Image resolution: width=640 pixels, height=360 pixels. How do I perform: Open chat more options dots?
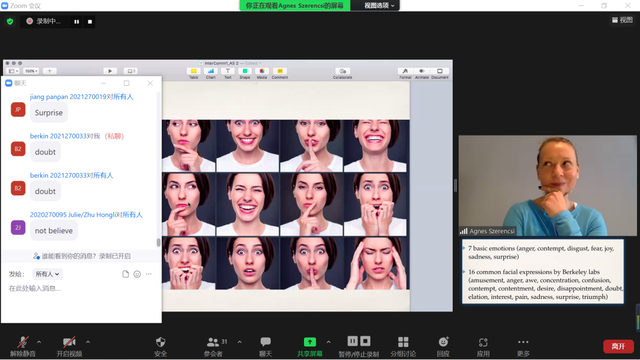pyautogui.click(x=149, y=274)
